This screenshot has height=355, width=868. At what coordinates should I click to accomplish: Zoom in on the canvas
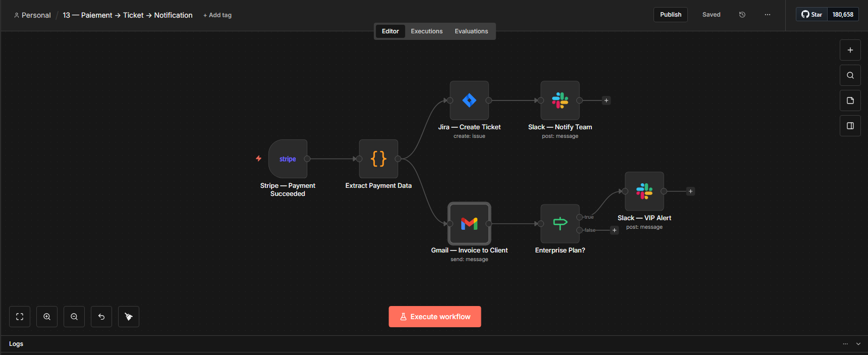[47, 317]
